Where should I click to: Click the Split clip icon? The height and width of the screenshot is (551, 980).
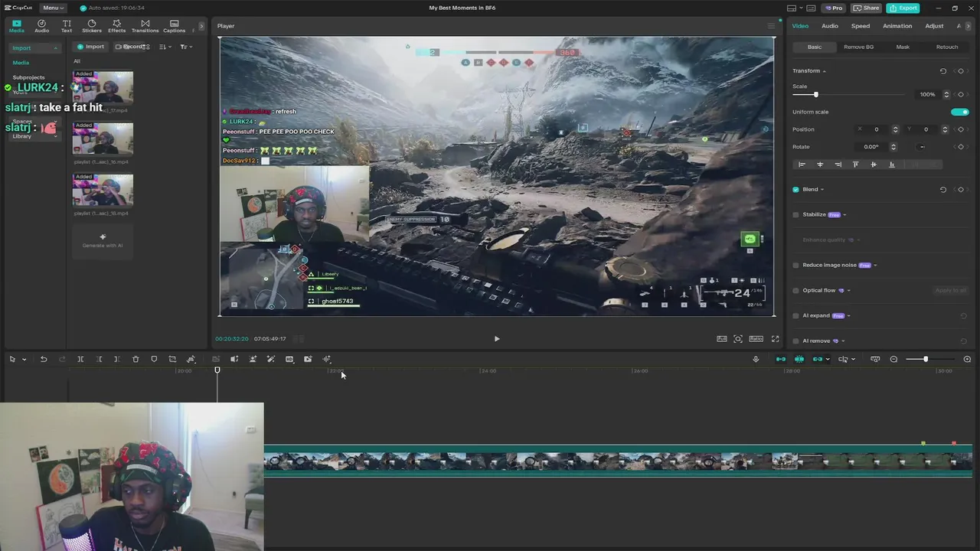tap(80, 359)
